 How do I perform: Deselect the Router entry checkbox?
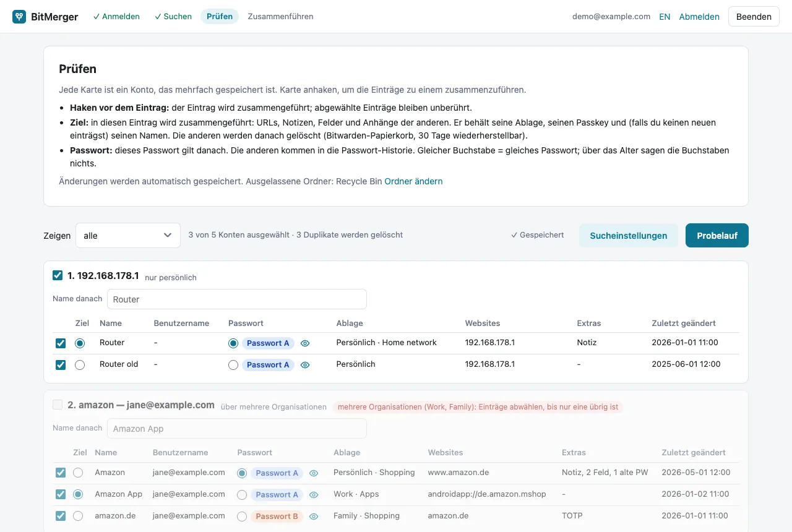coord(61,343)
